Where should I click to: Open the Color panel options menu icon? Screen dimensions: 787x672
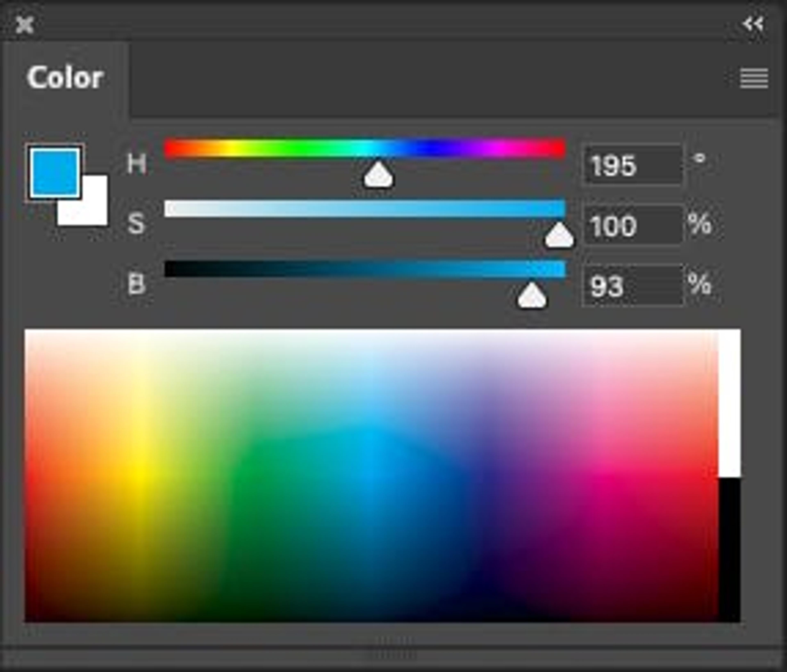pos(754,79)
